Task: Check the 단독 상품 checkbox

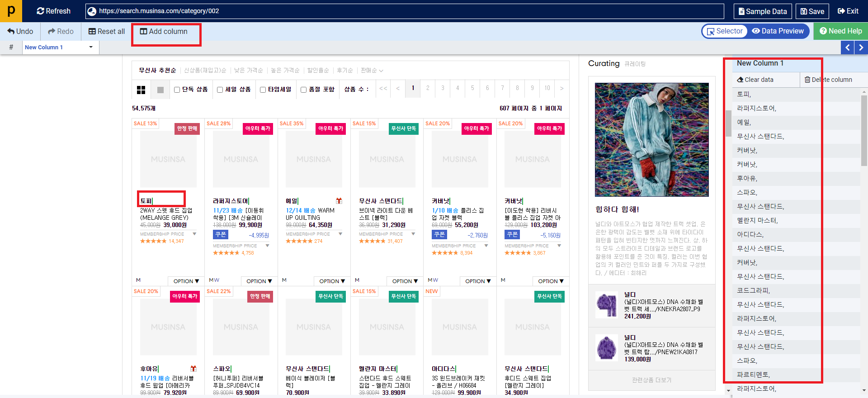Action: (177, 90)
